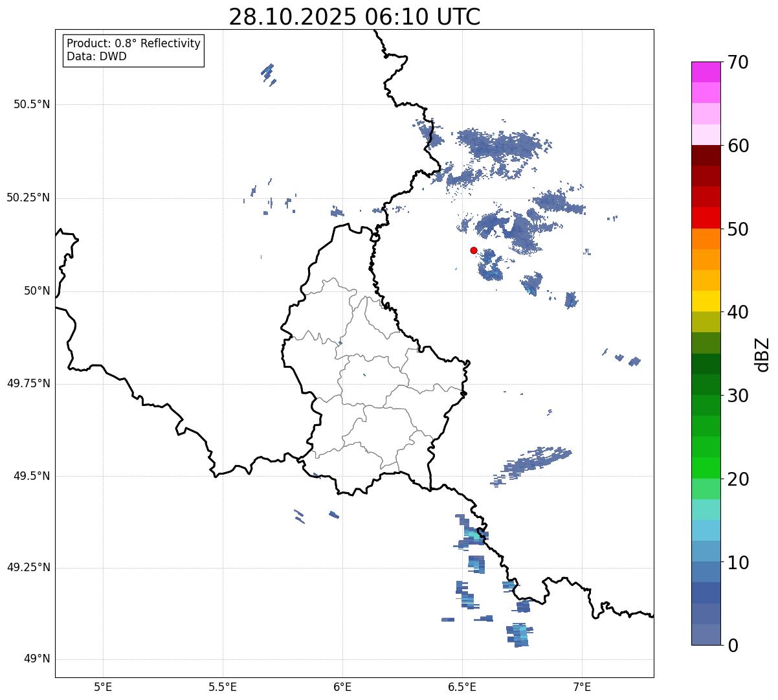Click the red radar site marker
The height and width of the screenshot is (700, 778).
pos(474,250)
